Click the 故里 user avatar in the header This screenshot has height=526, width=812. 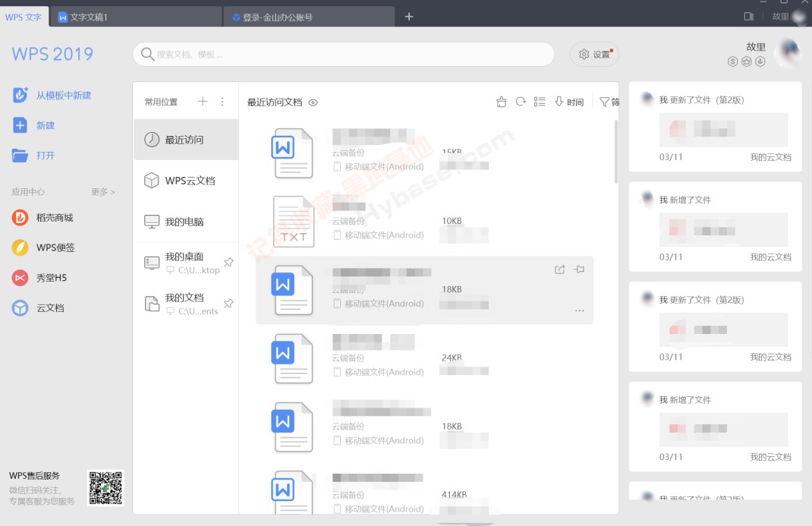point(789,53)
